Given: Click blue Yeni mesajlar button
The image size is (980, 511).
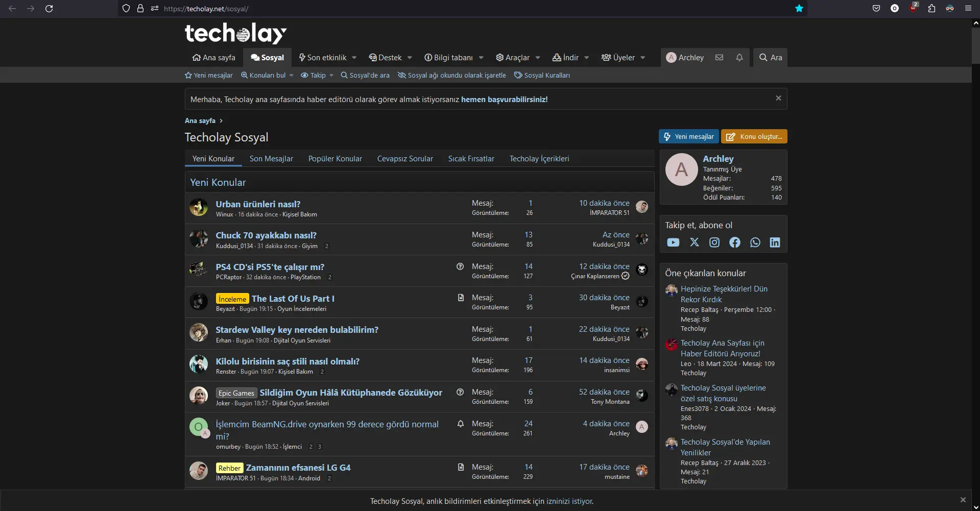Looking at the screenshot, I should [x=688, y=136].
